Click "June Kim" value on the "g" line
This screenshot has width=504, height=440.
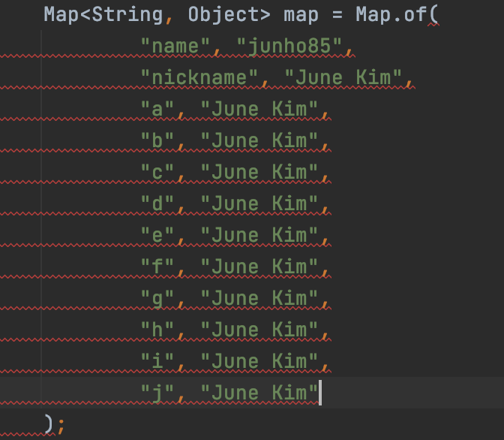point(259,298)
